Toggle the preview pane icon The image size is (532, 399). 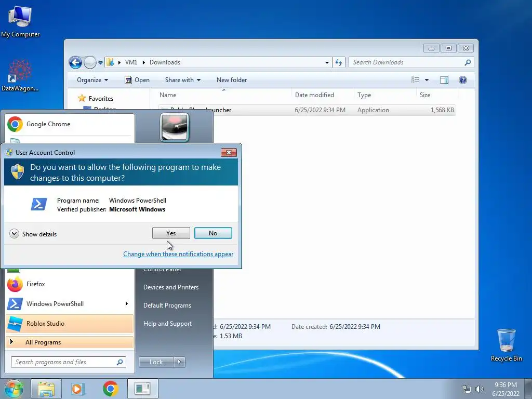pyautogui.click(x=444, y=80)
